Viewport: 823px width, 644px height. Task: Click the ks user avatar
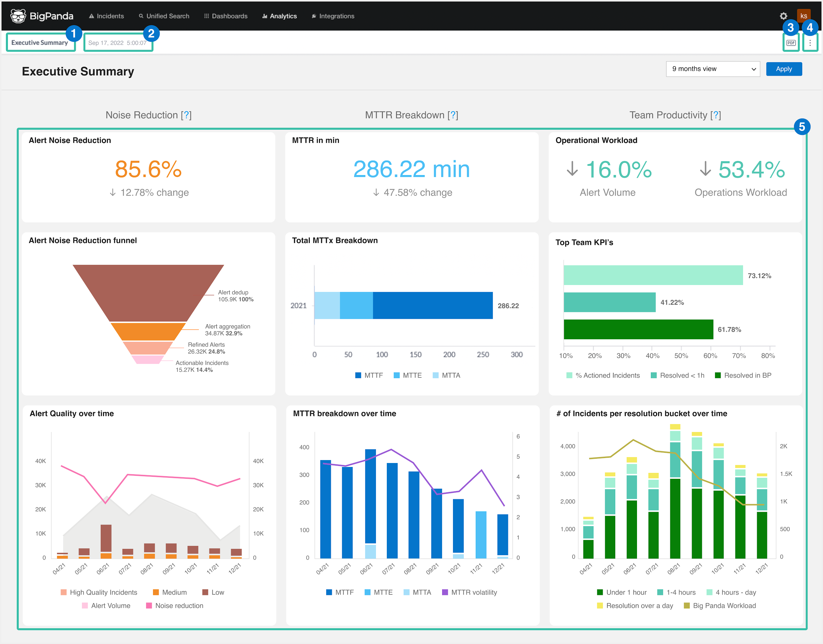[x=804, y=15]
